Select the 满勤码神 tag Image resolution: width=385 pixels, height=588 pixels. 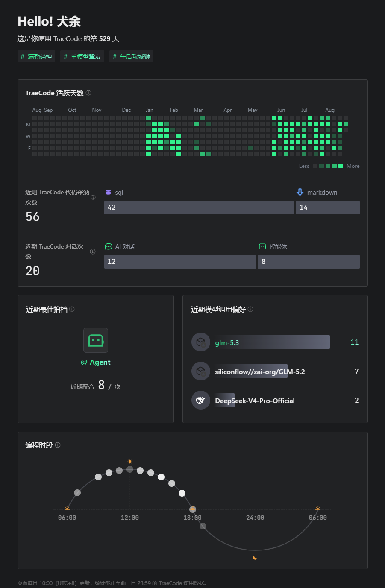pyautogui.click(x=36, y=56)
